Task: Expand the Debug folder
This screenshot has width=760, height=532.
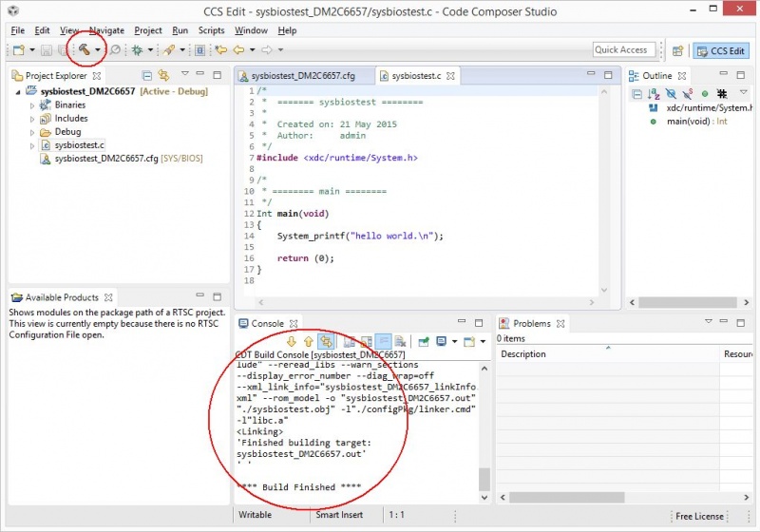Action: click(32, 132)
